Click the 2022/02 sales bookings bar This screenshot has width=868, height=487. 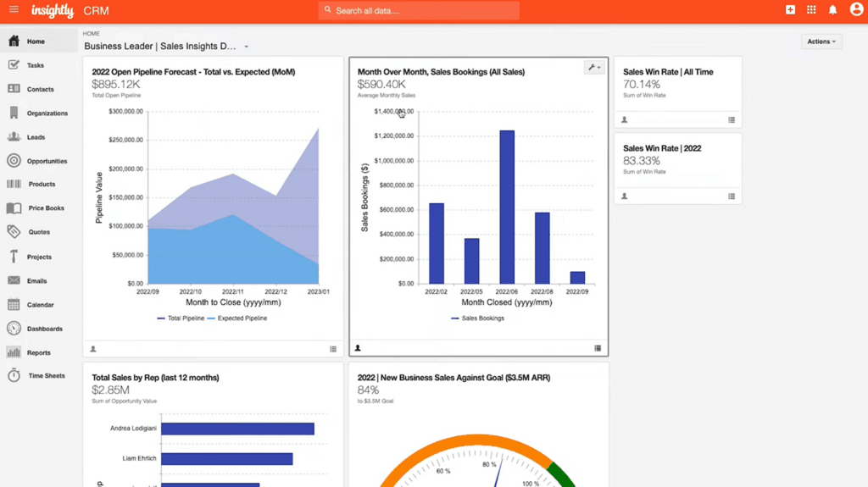click(437, 244)
